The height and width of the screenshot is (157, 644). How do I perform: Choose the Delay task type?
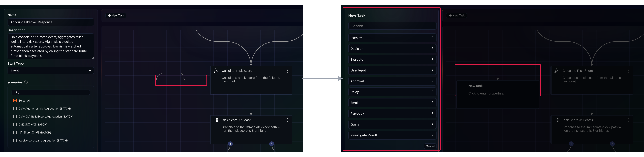tap(392, 92)
